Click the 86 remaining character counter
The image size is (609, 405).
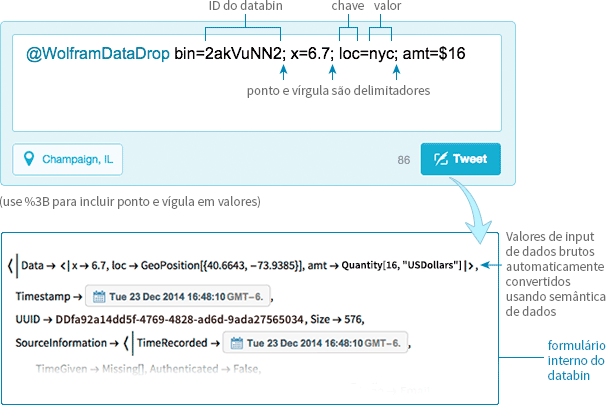click(x=404, y=160)
